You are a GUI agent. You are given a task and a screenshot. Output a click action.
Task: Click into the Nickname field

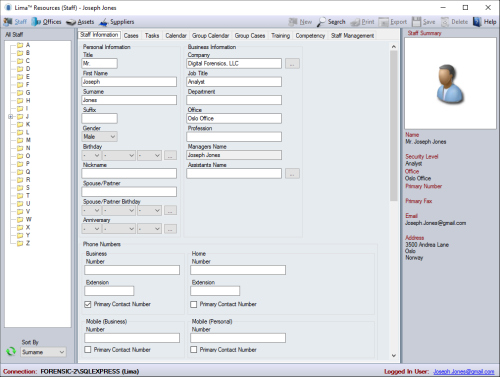tap(129, 174)
